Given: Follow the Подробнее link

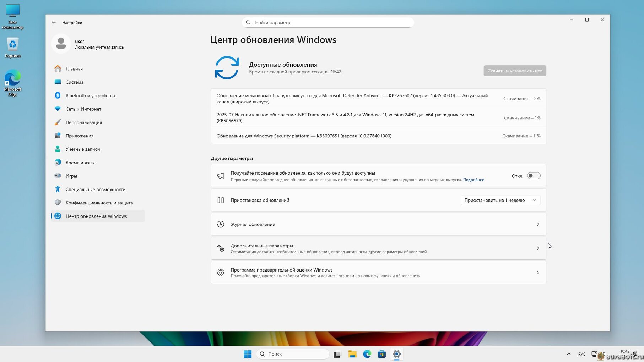Looking at the screenshot, I should pyautogui.click(x=473, y=180).
